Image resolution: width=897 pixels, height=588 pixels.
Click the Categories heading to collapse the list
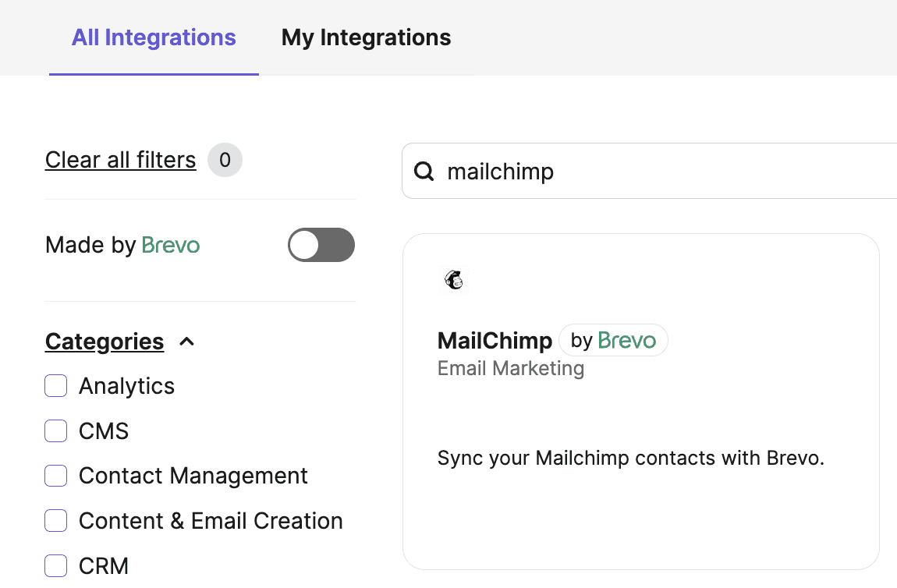[x=104, y=341]
